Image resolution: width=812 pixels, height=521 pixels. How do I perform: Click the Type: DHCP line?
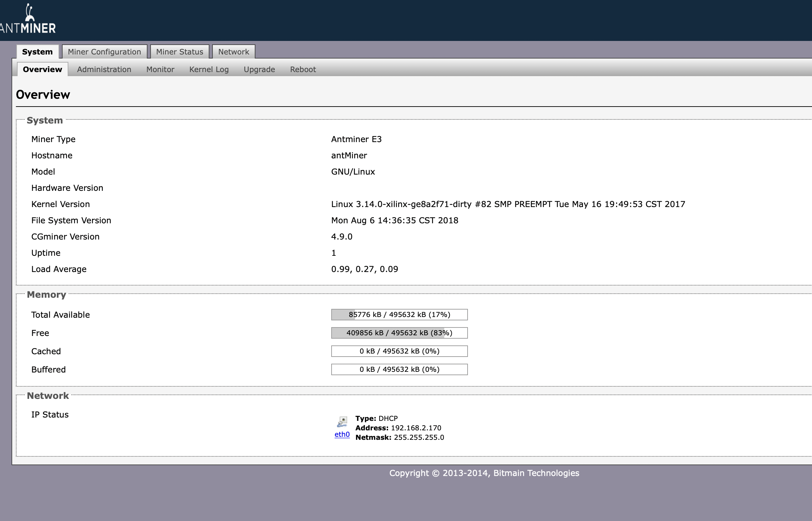[x=377, y=418]
